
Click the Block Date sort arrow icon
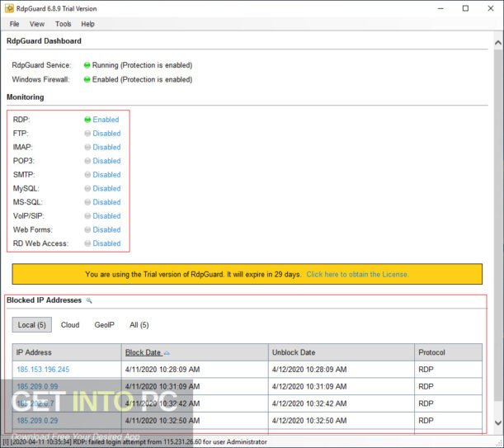click(x=167, y=353)
